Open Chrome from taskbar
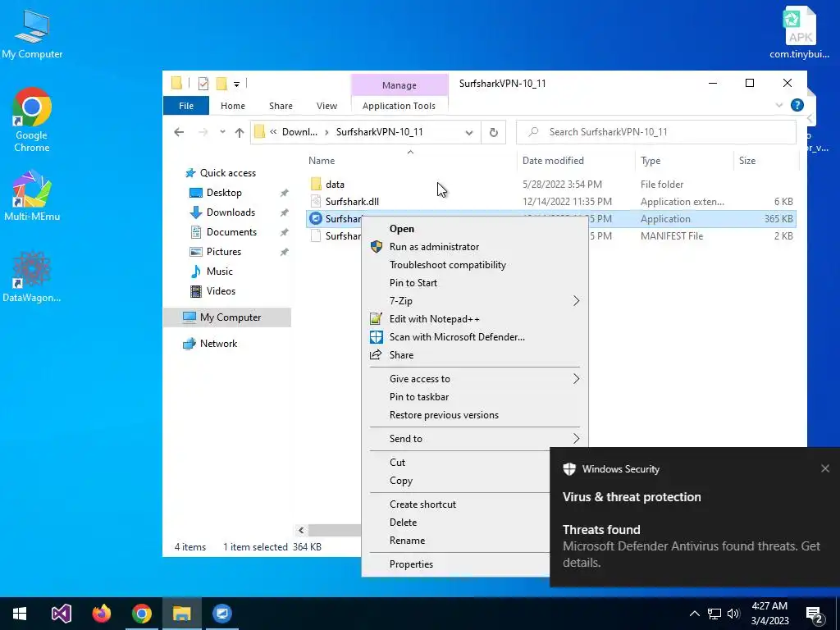840x630 pixels. [141, 614]
